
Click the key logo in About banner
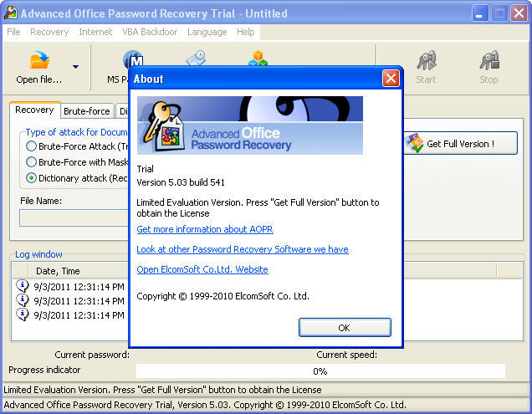[x=164, y=126]
